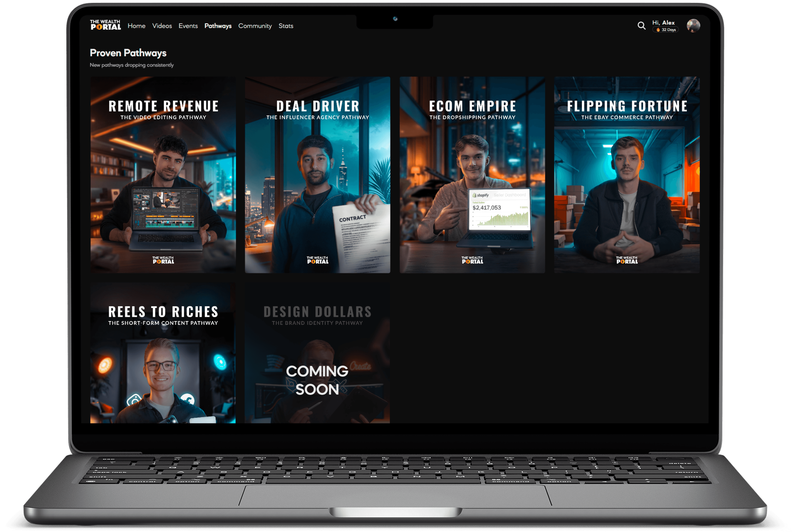
Task: Open the Reels to Riches pathway card
Action: tap(163, 353)
